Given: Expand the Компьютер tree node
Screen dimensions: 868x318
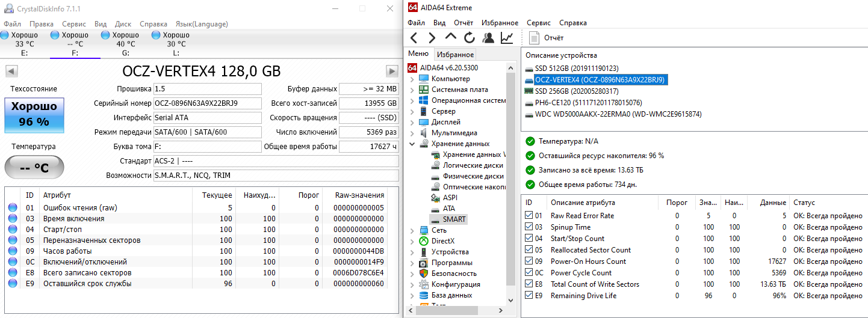Looking at the screenshot, I should tap(412, 79).
